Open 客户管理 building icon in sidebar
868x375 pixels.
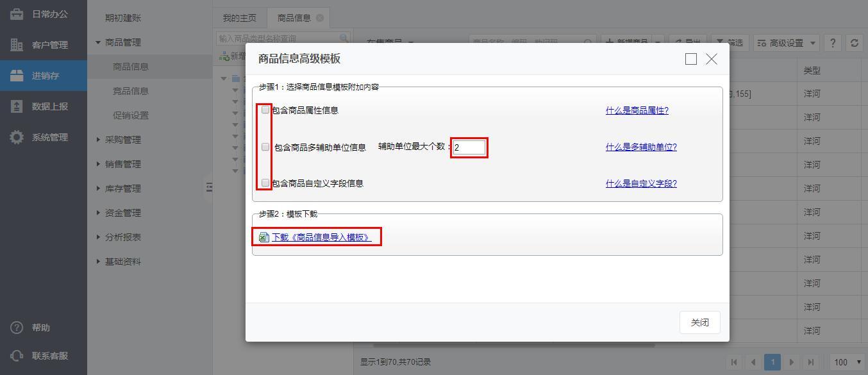pos(17,45)
